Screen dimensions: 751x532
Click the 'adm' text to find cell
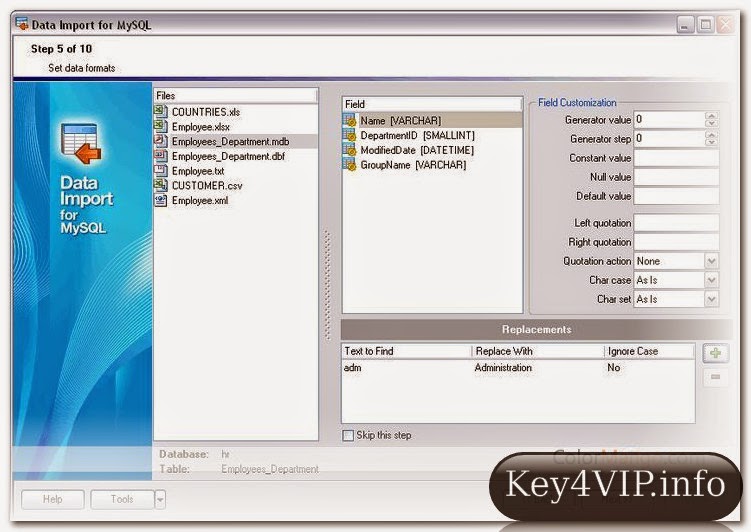click(353, 368)
